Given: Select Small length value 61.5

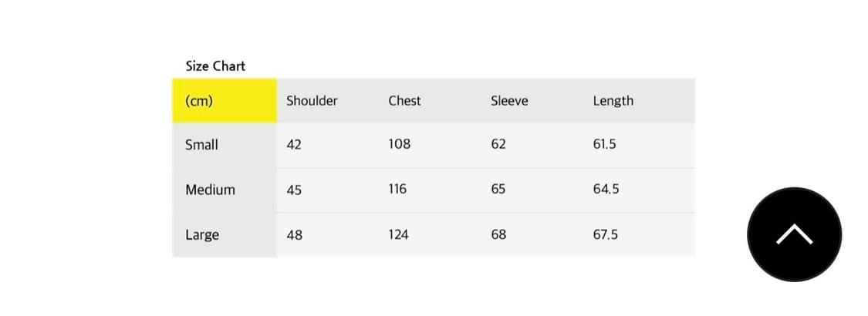Looking at the screenshot, I should point(604,144).
